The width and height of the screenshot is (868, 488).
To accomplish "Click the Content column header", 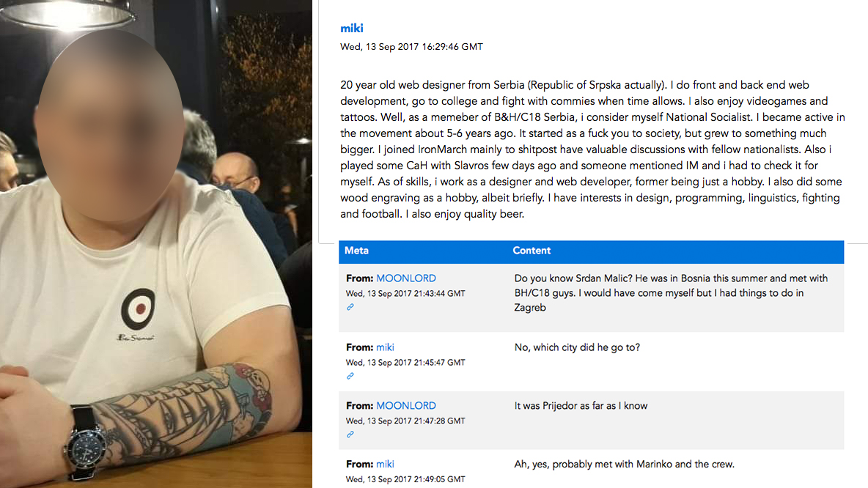I will tap(532, 251).
